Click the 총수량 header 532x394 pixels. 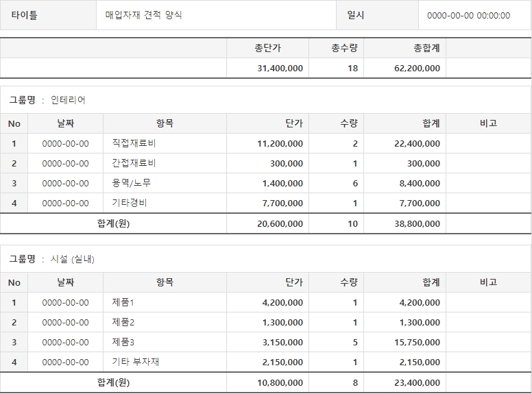pyautogui.click(x=344, y=48)
